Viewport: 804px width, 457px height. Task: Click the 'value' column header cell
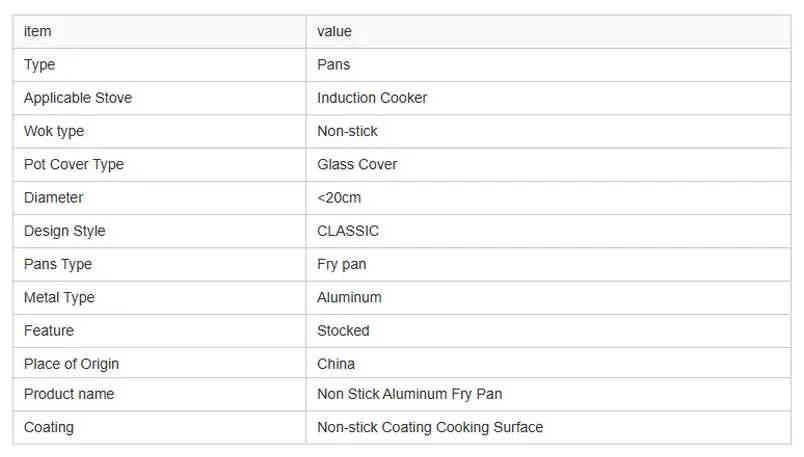click(x=335, y=32)
